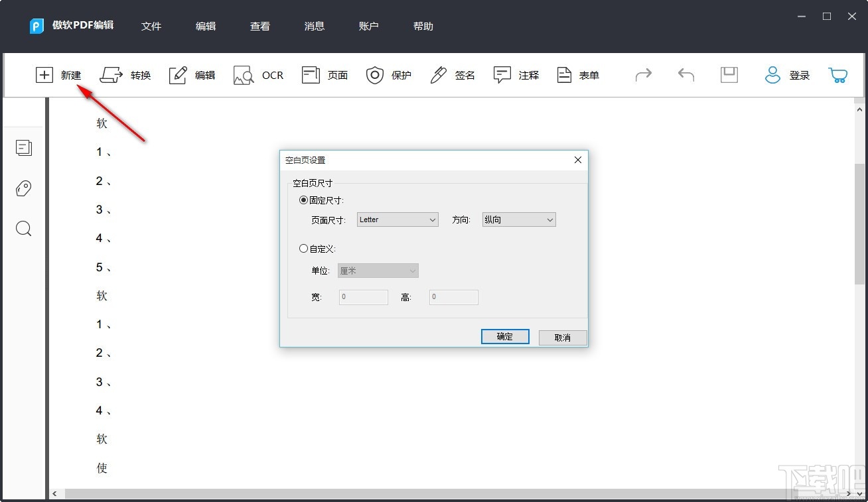The height and width of the screenshot is (502, 868).
Task: Open the 注释 (Comment) tool
Action: pos(516,75)
